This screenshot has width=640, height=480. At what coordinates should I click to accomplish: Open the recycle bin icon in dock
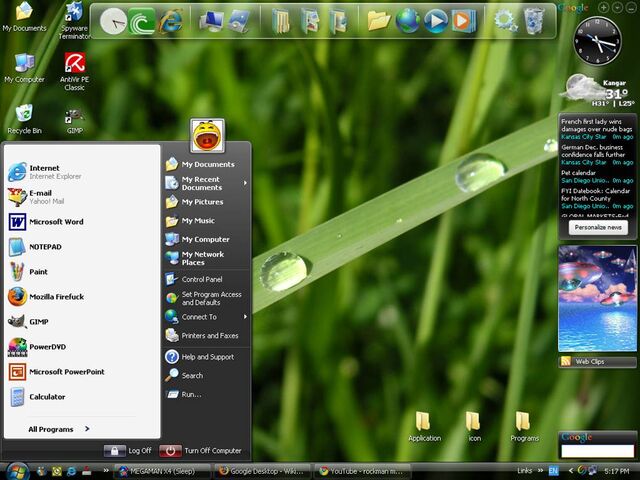click(x=533, y=21)
